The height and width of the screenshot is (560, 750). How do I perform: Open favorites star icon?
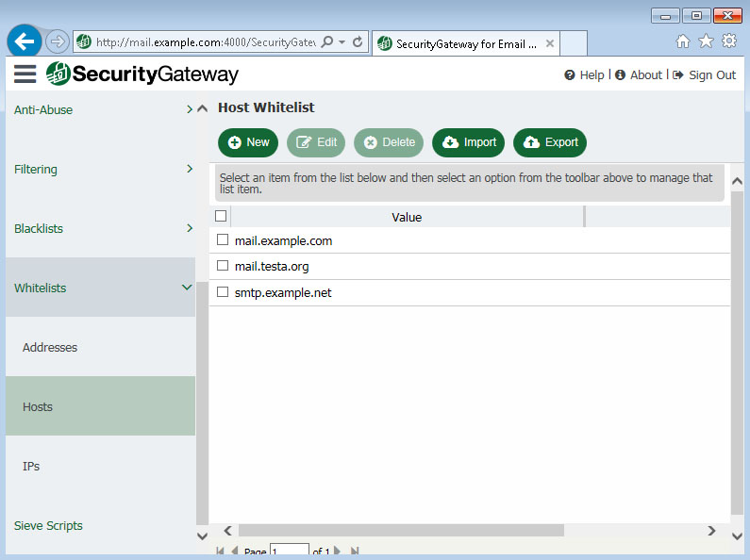point(706,41)
